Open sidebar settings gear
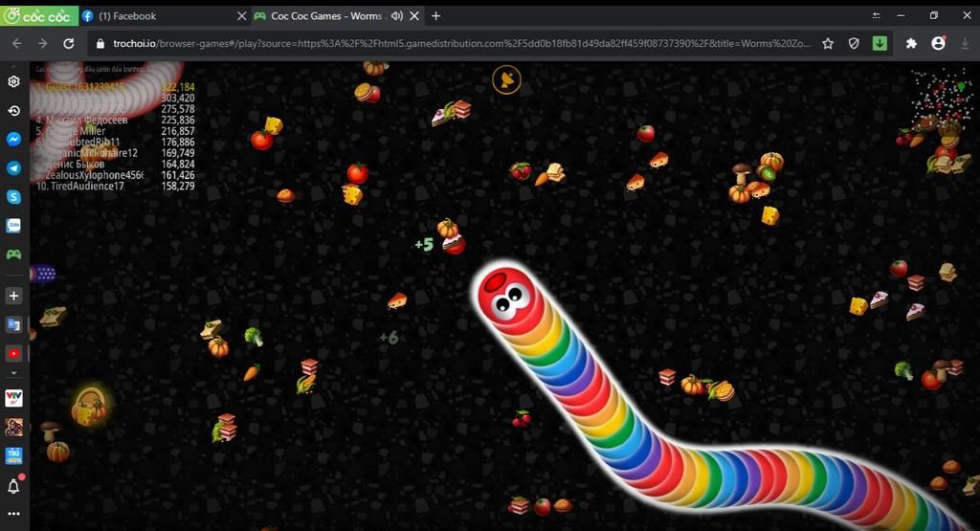 click(x=13, y=82)
